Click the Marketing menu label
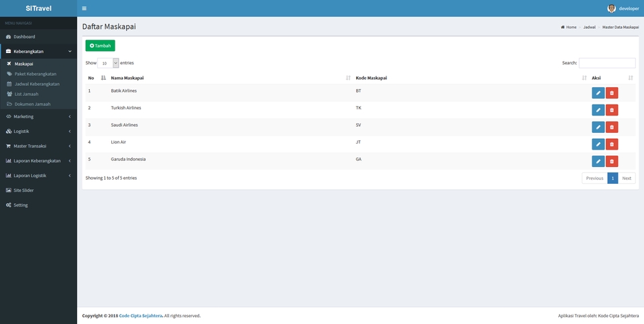The height and width of the screenshot is (324, 644). pos(23,117)
